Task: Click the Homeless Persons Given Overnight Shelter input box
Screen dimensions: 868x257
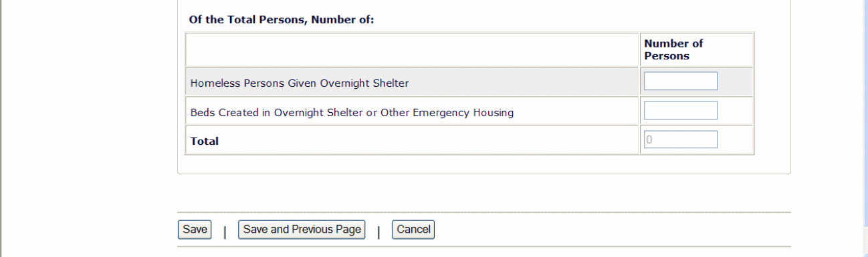Action: coord(680,81)
